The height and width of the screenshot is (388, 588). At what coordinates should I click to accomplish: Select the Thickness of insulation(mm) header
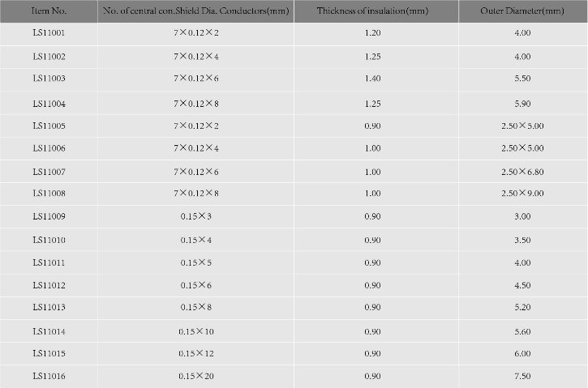[372, 11]
